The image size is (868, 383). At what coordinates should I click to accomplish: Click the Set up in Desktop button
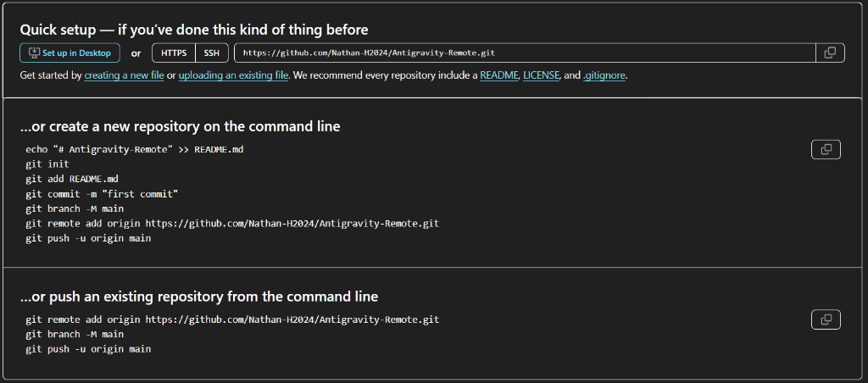[x=70, y=53]
